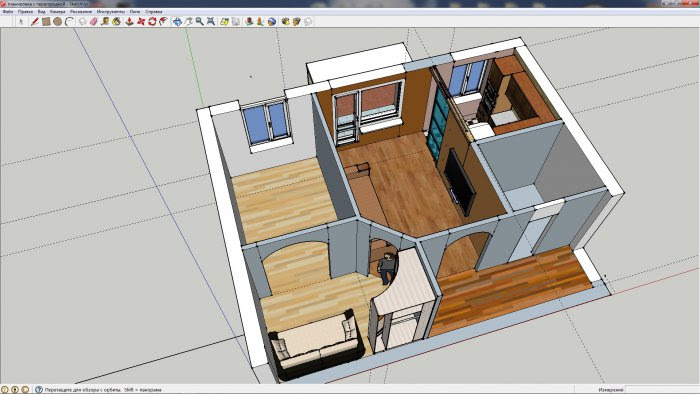Preview model in Google Earth icon

pyautogui.click(x=272, y=21)
